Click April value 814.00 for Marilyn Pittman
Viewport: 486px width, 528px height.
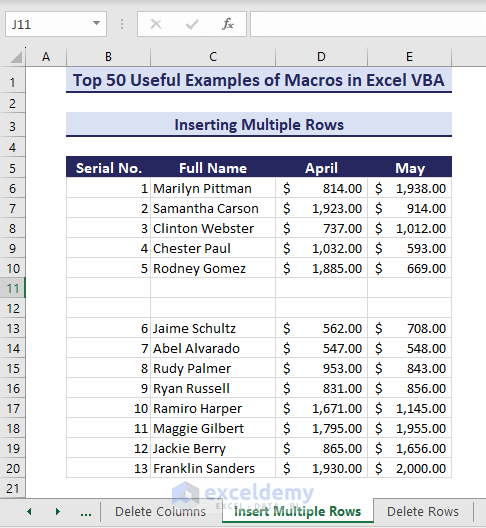click(321, 188)
